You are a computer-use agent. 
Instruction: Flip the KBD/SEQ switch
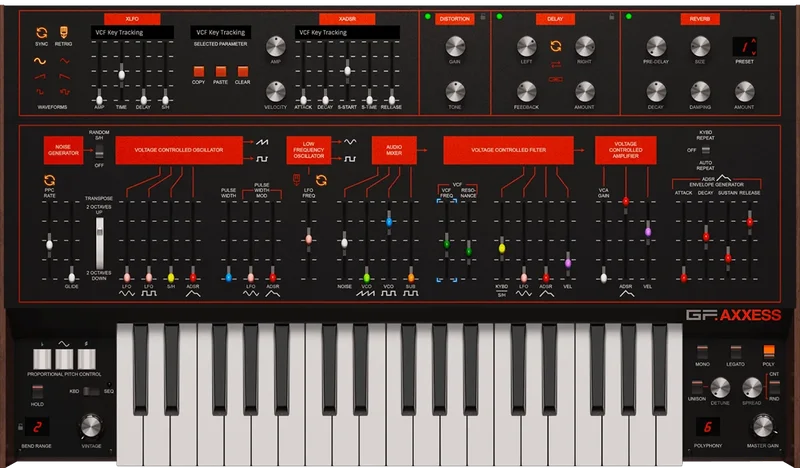(91, 391)
